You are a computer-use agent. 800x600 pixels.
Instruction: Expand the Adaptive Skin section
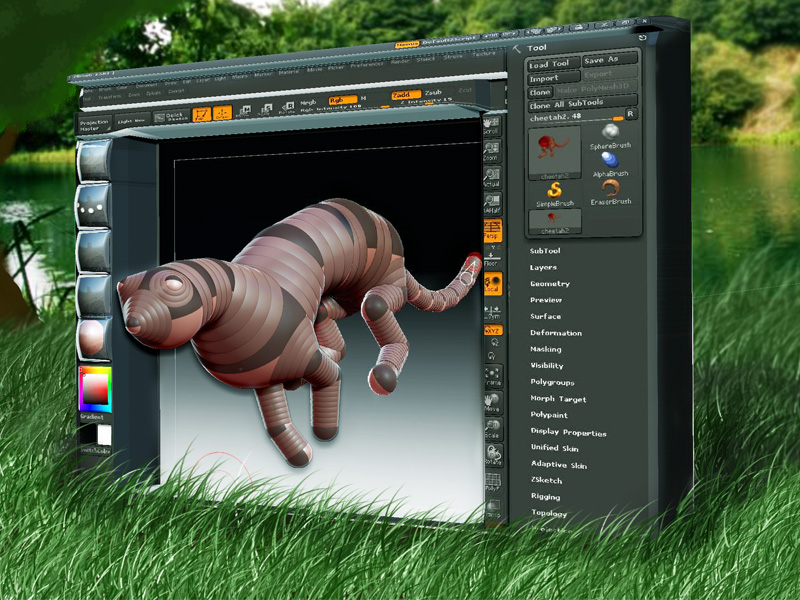click(559, 464)
